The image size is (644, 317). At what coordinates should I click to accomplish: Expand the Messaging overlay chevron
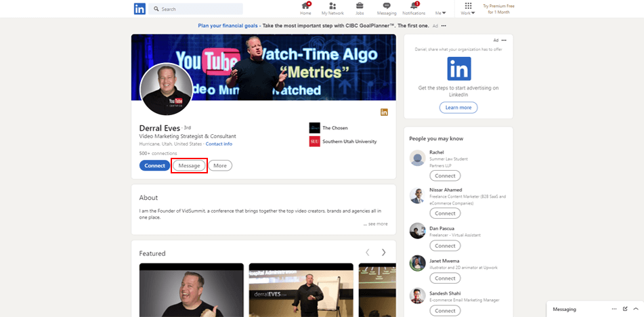[x=636, y=309]
